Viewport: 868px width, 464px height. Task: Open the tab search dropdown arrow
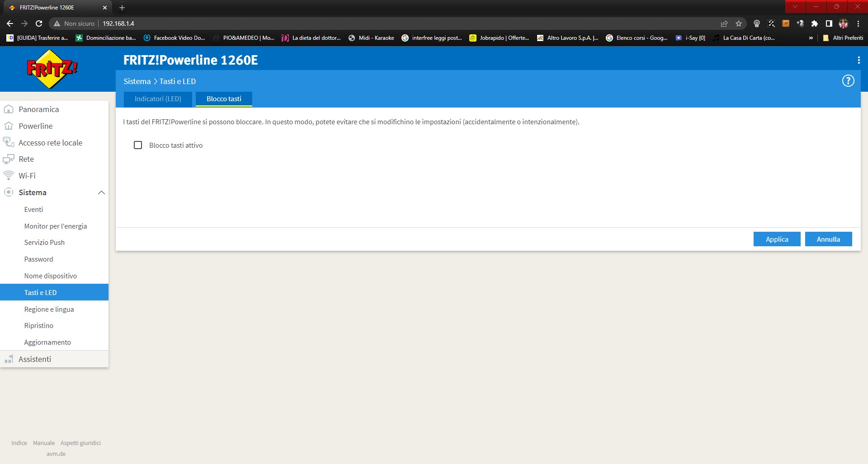click(x=795, y=6)
